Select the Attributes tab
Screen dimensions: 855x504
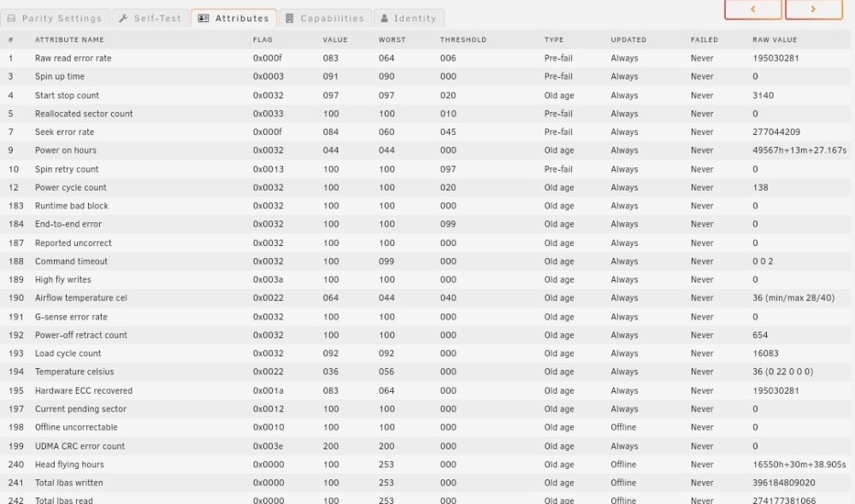click(x=233, y=18)
